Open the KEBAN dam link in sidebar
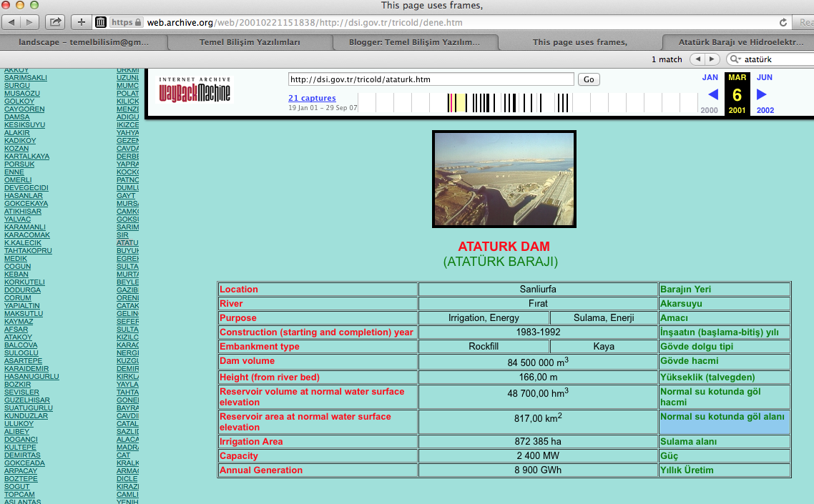The height and width of the screenshot is (504, 814). click(x=16, y=275)
